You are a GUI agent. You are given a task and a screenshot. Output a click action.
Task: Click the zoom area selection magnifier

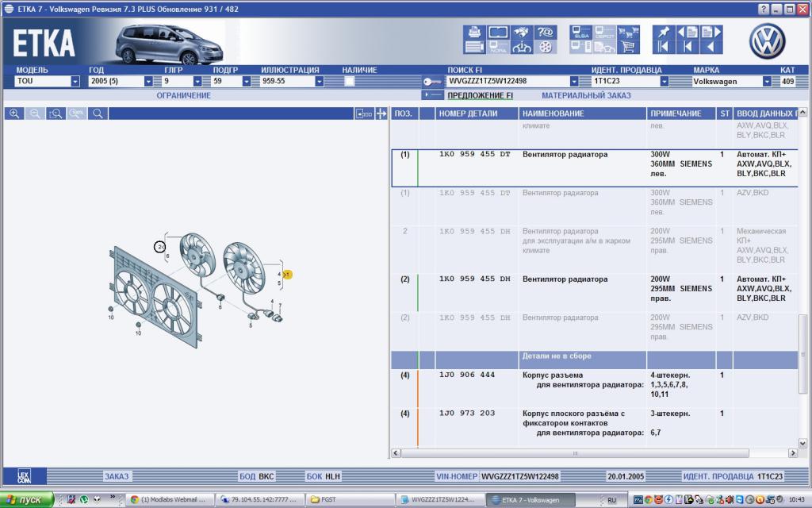tap(56, 114)
